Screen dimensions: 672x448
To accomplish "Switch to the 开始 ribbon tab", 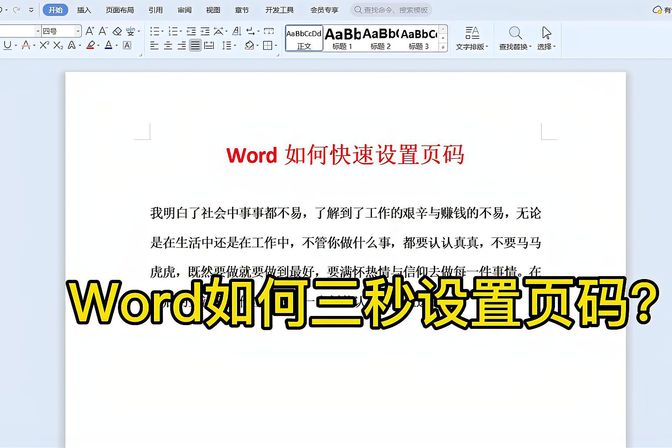I will coord(55,9).
